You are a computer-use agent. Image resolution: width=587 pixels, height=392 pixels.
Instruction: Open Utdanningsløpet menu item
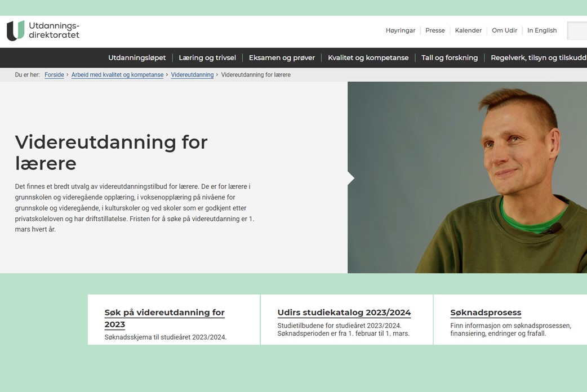click(x=137, y=57)
